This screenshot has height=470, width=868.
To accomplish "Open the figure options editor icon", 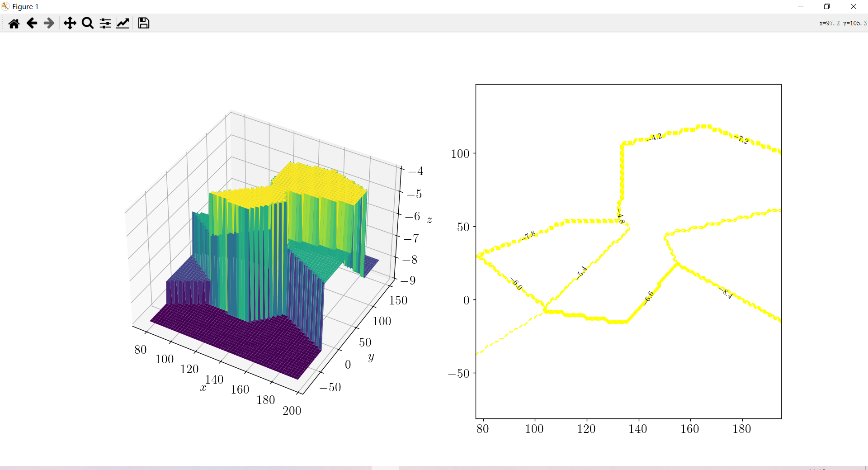I will click(x=123, y=23).
